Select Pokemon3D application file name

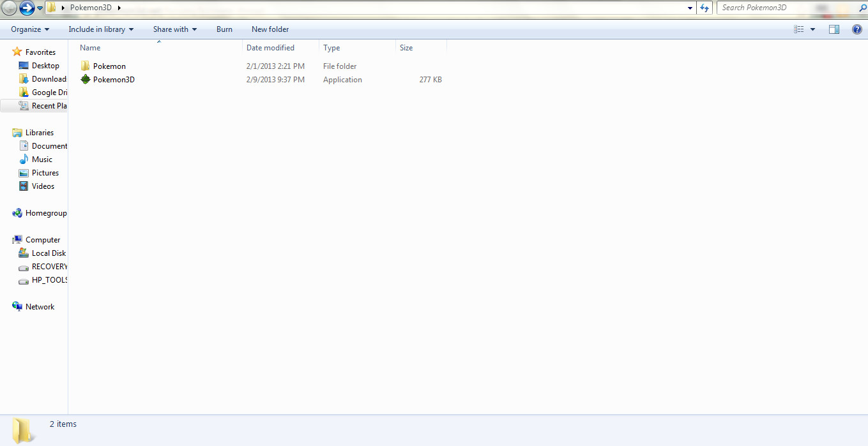click(114, 80)
